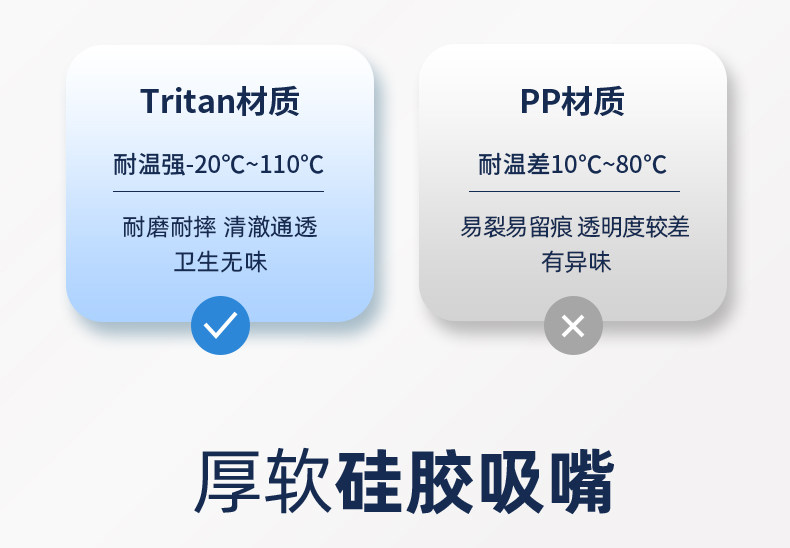Click the gray X circle icon
Screen dimensions: 790x548
(573, 325)
